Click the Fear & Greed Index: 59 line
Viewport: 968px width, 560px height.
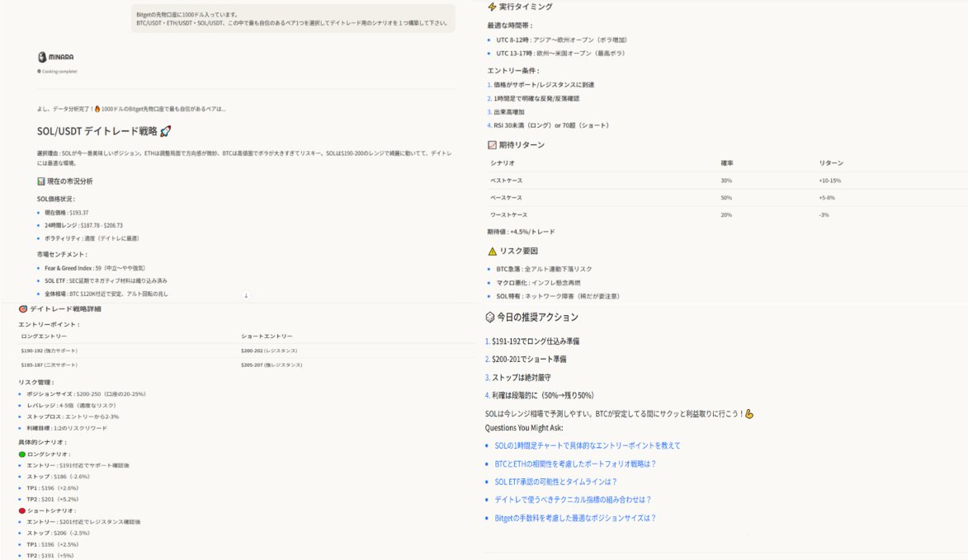(95, 268)
